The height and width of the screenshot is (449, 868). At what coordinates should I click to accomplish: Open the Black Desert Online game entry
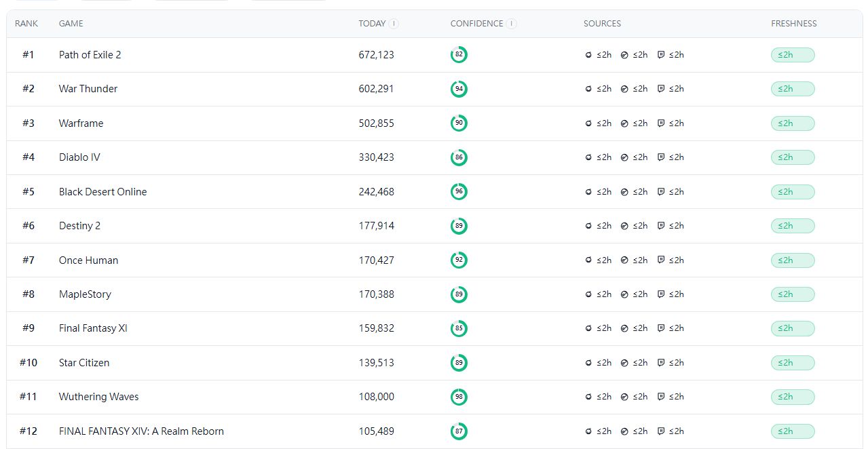102,192
